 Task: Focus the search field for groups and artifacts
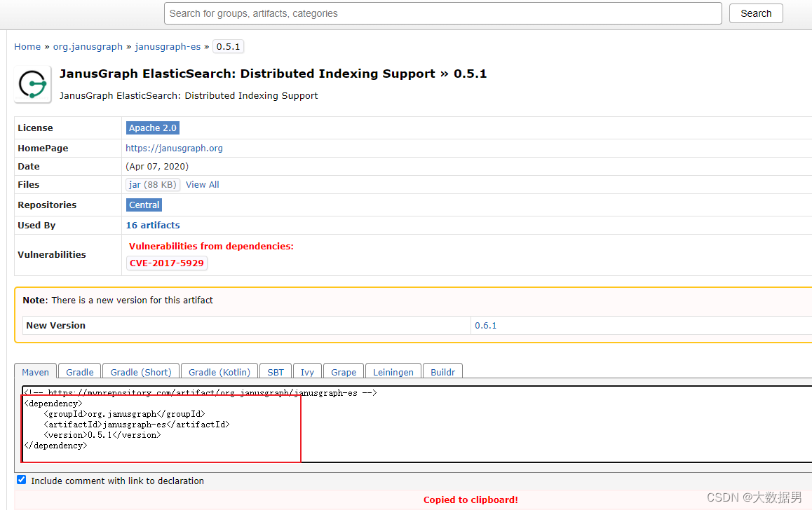tap(442, 13)
